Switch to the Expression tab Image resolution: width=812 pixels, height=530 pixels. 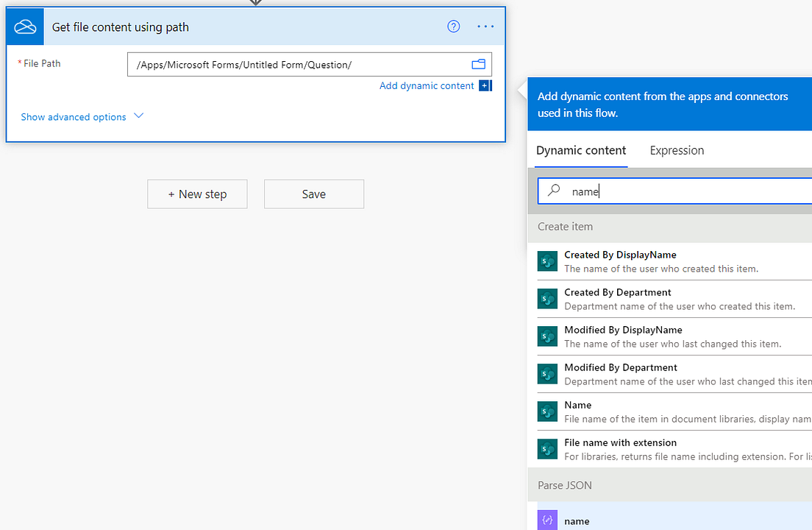click(676, 150)
